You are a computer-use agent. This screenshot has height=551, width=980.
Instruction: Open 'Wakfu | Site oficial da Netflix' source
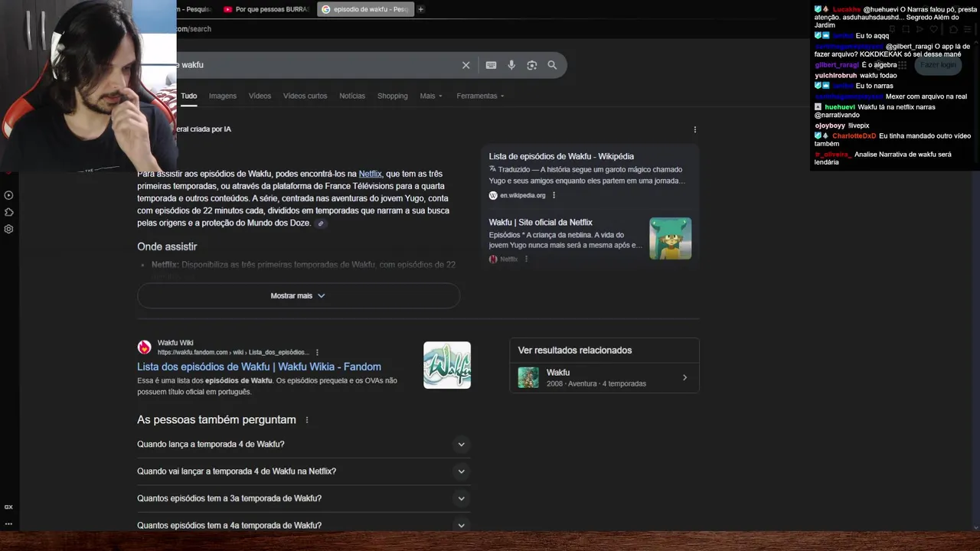pos(541,222)
